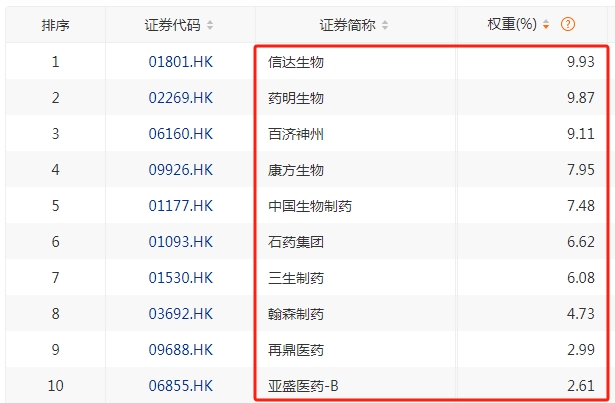Screen dimensions: 615x403
Task: Click rank number 5
Action: pos(55,206)
